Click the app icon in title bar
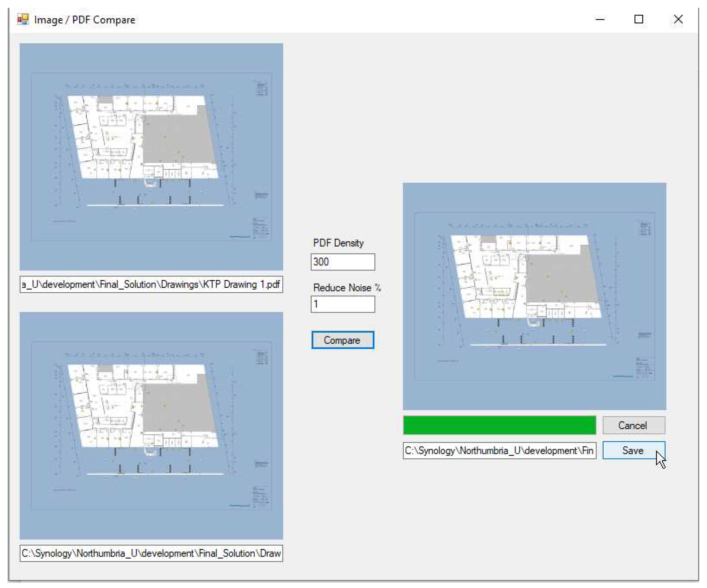 [x=23, y=20]
